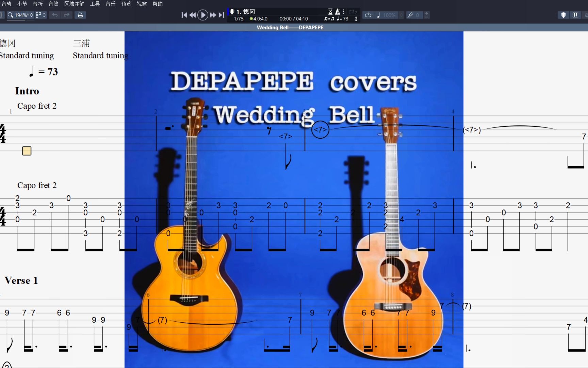This screenshot has width=588, height=368.
Task: Click the zoom slider under the zoom field
Action: [x=20, y=21]
